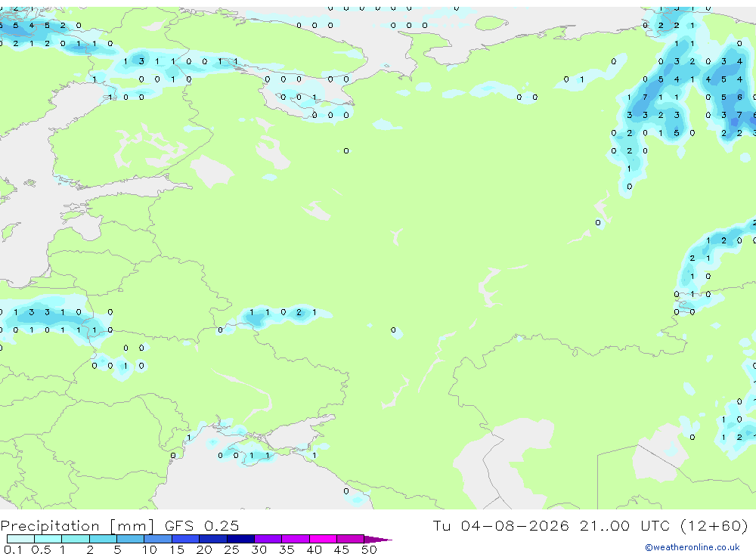Select the "Tu 04-08-2026" date text

pos(501,525)
